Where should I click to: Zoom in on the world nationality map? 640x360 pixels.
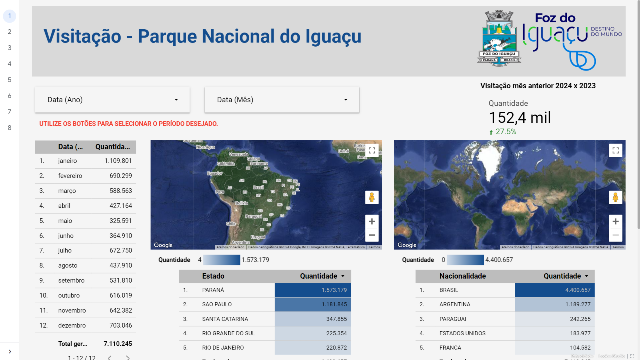pos(615,222)
